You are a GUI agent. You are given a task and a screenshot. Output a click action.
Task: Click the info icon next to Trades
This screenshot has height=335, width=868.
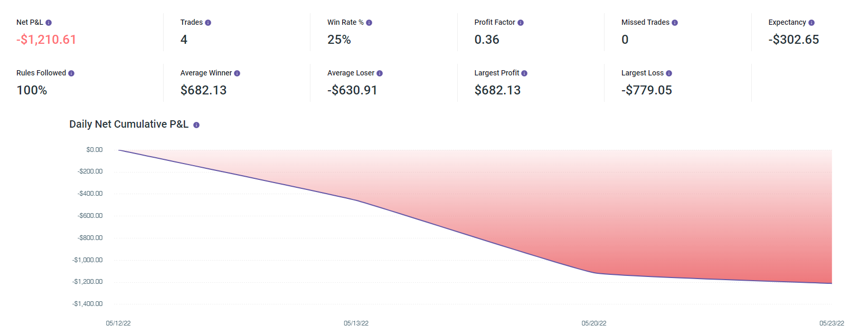click(x=208, y=23)
